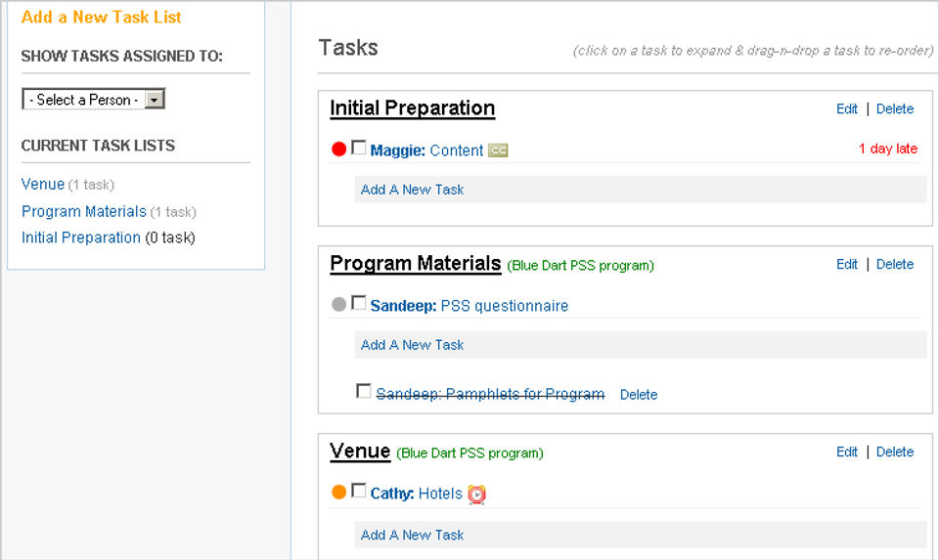Image resolution: width=939 pixels, height=560 pixels.
Task: Delete the Initial Preparation task list
Action: (x=895, y=108)
